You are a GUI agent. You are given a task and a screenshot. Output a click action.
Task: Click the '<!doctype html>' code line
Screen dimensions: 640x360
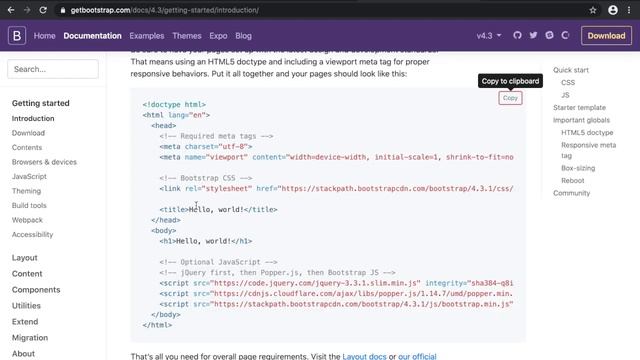174,104
